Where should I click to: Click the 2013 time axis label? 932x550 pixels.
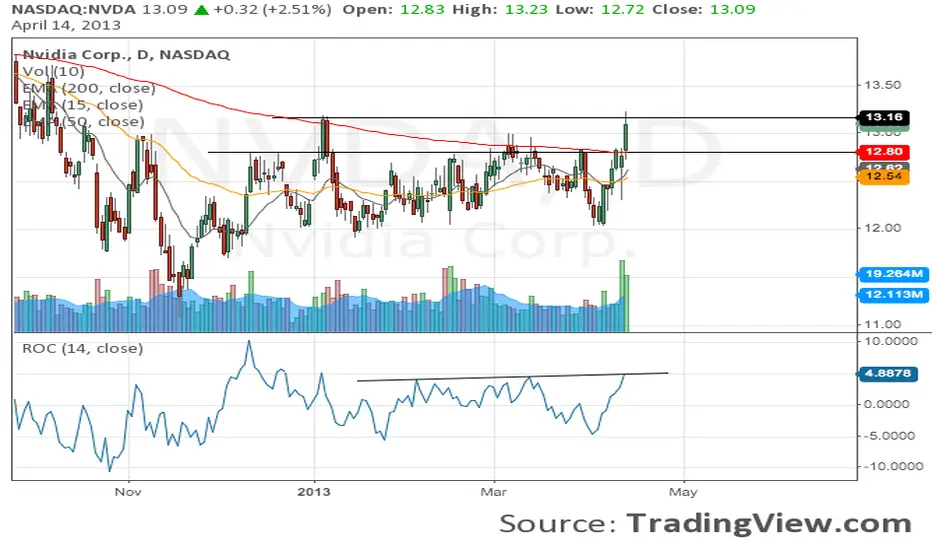click(x=314, y=492)
